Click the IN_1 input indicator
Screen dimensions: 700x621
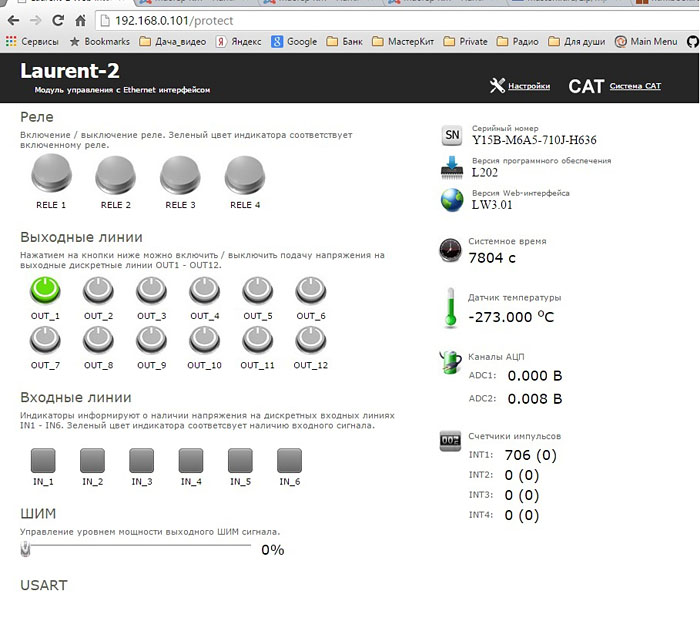(x=44, y=460)
